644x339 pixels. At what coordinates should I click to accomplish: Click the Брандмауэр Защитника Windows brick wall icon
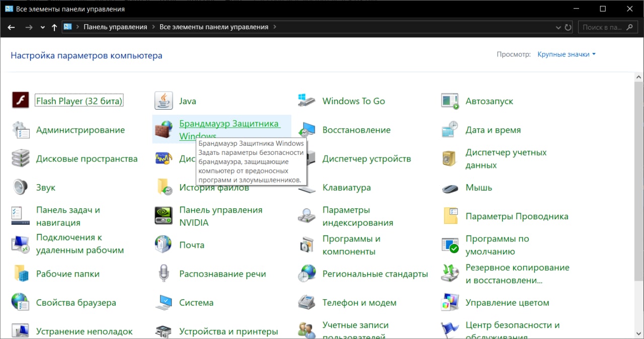pyautogui.click(x=164, y=130)
